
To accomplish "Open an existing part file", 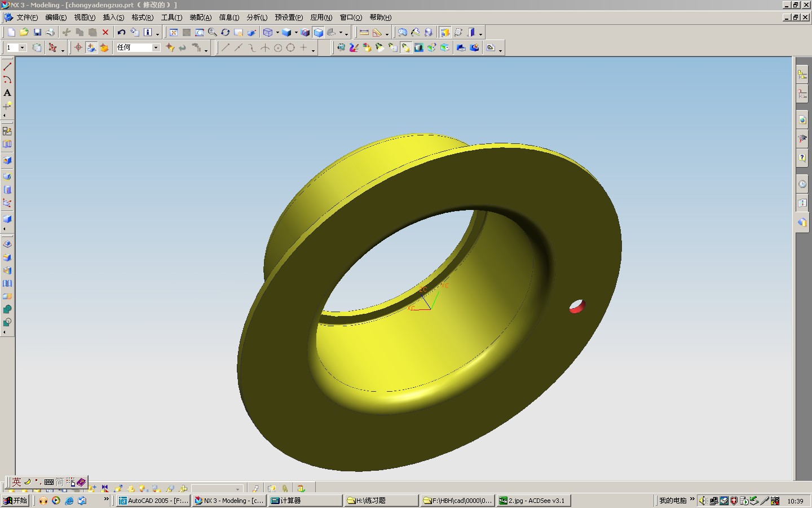I will click(24, 33).
